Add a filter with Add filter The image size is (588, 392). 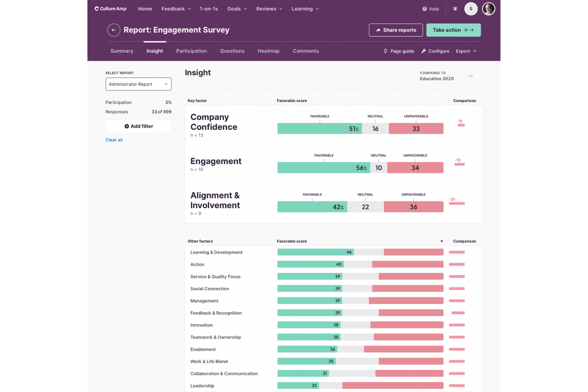[138, 126]
